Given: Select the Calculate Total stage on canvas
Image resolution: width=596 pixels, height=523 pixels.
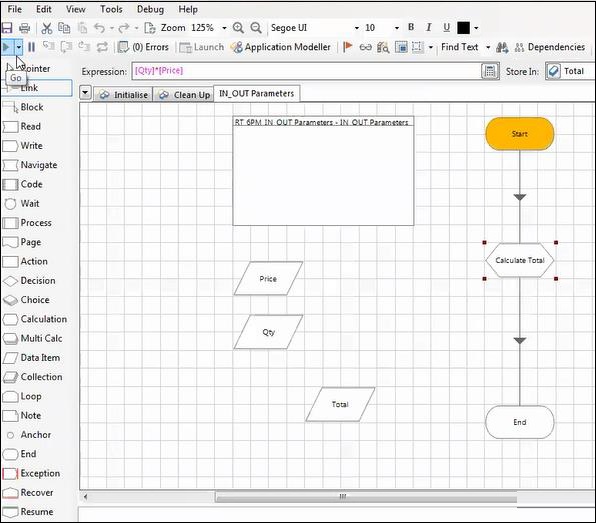Looking at the screenshot, I should coord(520,260).
